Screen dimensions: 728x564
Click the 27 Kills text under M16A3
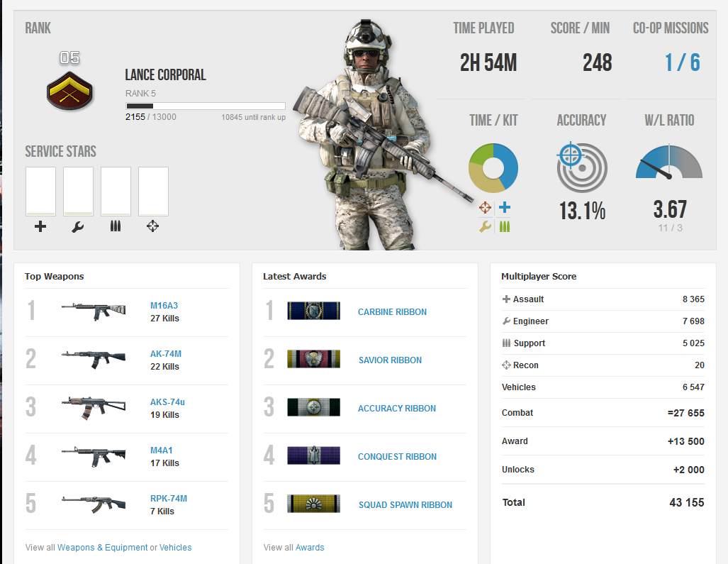(165, 319)
